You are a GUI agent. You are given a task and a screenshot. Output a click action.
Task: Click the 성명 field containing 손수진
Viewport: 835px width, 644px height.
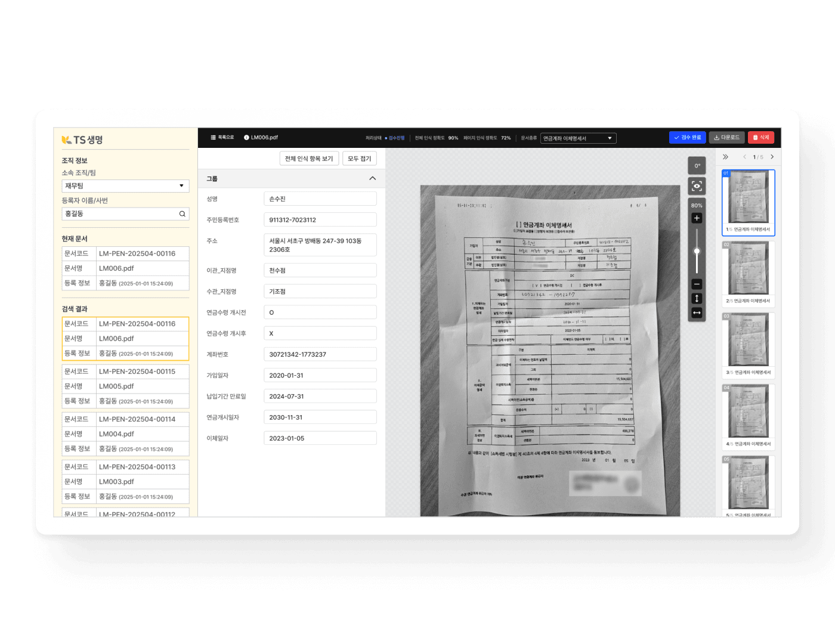[320, 199]
